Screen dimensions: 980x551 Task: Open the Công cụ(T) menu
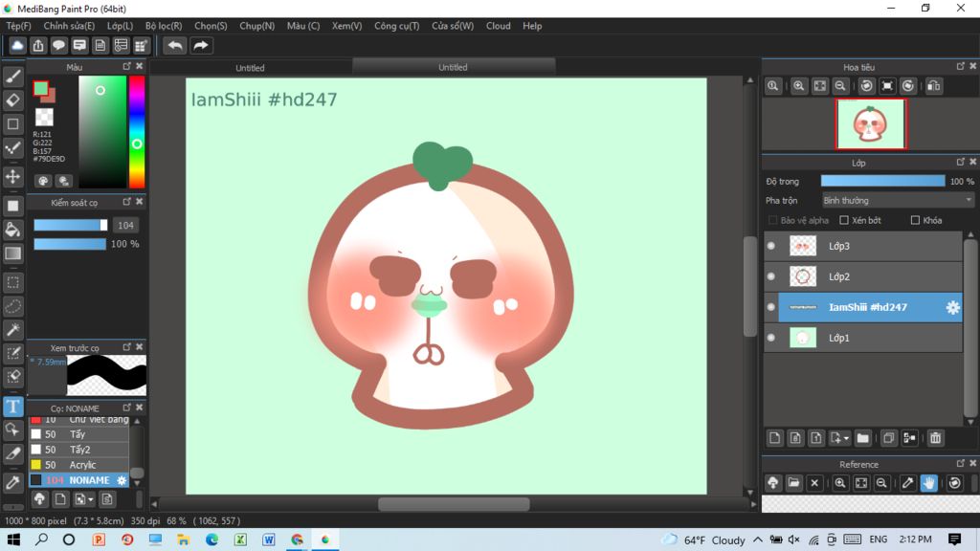[x=397, y=26]
